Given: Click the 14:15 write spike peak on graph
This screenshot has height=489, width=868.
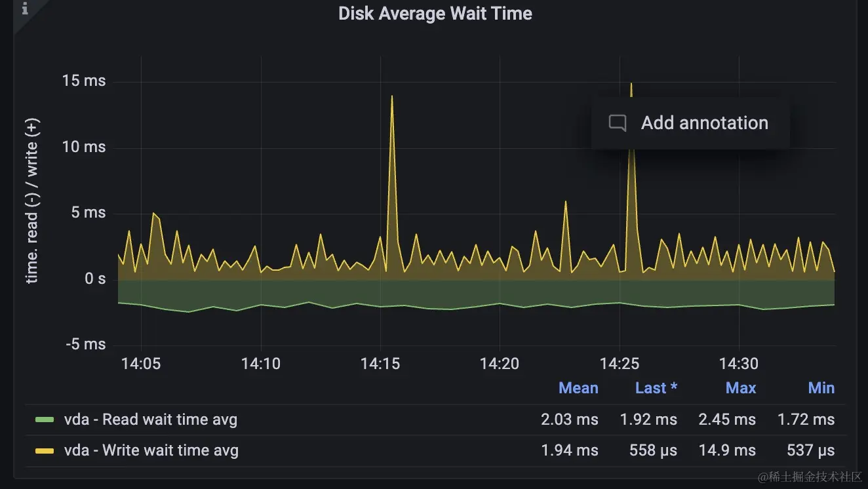Looking at the screenshot, I should point(392,97).
